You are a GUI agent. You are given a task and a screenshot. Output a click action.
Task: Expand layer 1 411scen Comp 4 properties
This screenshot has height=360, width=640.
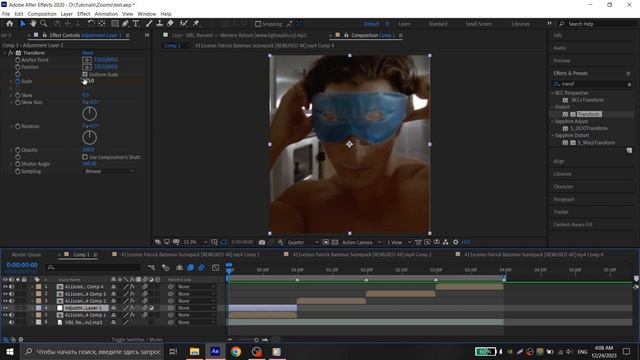(32, 287)
